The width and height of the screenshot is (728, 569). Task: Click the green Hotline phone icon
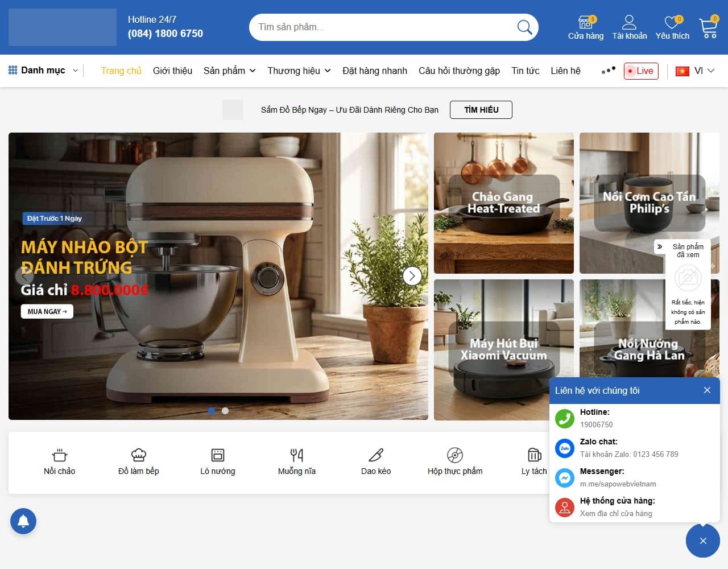[565, 418]
